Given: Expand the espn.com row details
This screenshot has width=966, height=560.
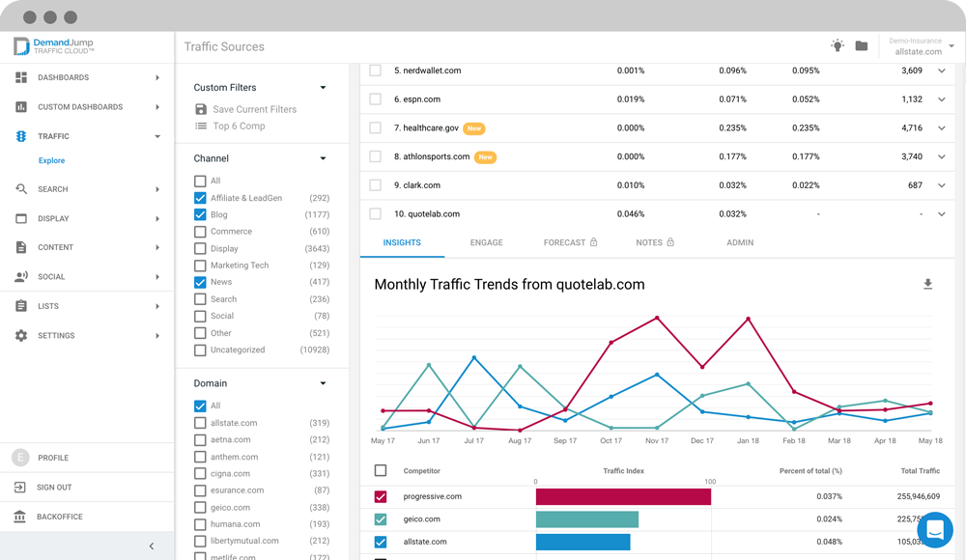Looking at the screenshot, I should 941,99.
